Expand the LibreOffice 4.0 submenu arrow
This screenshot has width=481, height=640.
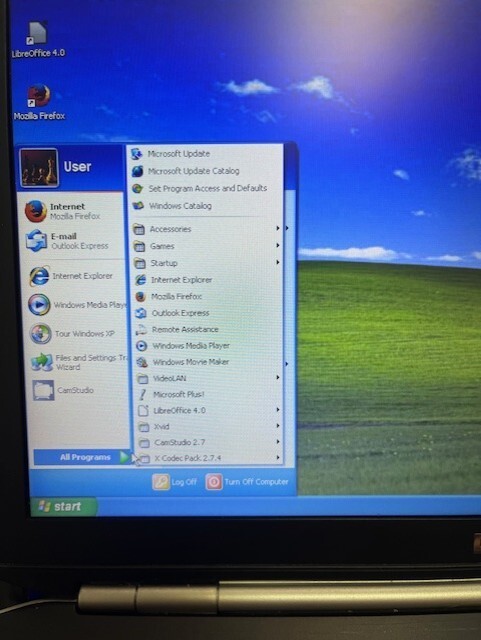pyautogui.click(x=278, y=409)
